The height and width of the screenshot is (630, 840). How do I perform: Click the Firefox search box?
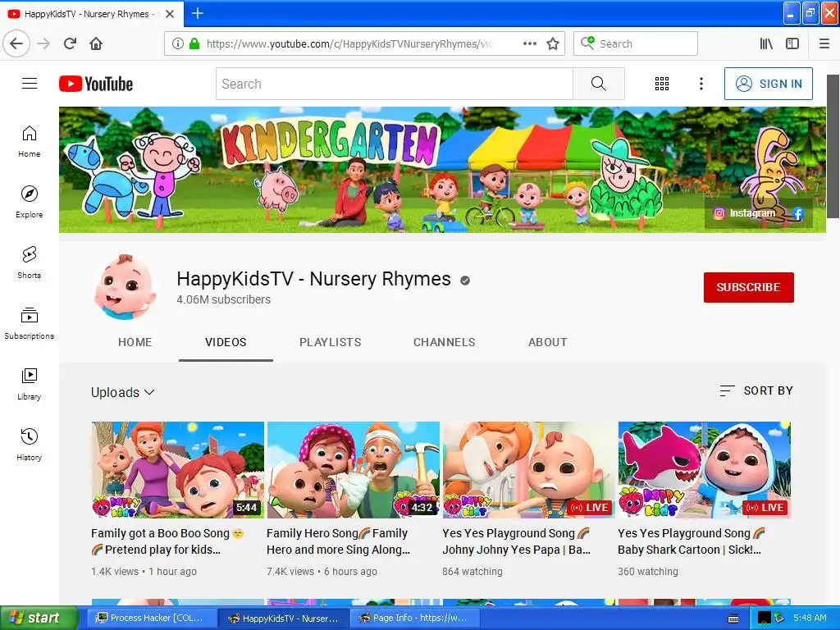tap(636, 43)
